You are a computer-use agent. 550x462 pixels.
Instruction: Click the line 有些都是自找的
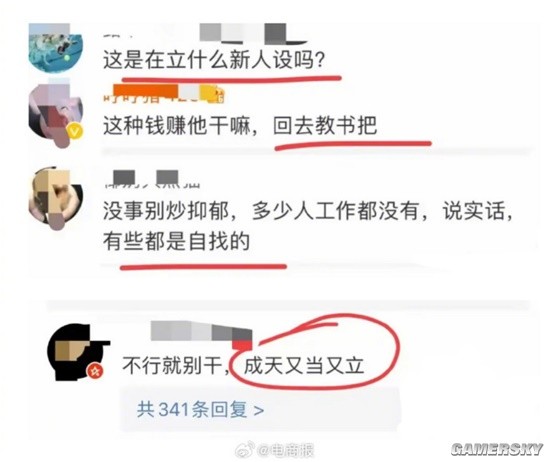point(176,241)
